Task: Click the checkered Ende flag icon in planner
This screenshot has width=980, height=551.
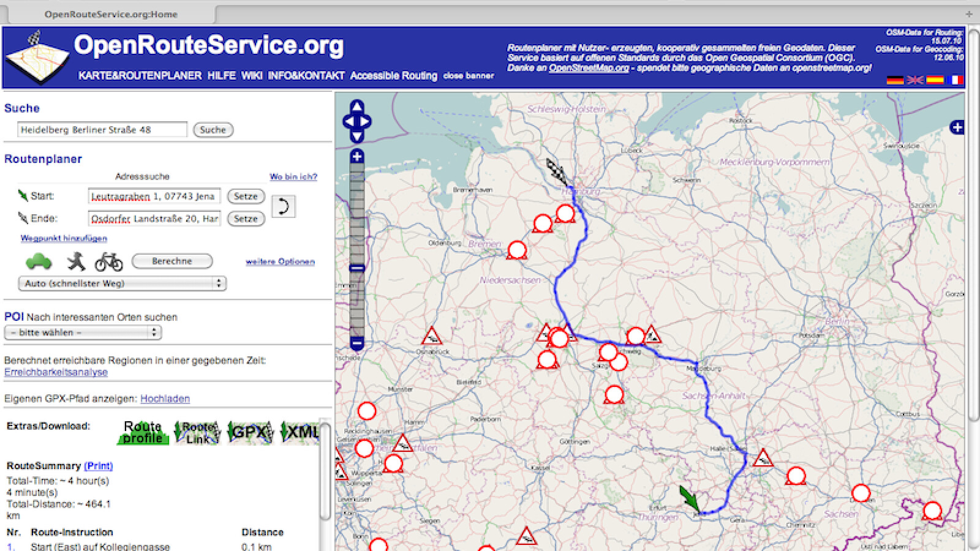Action: tap(23, 218)
